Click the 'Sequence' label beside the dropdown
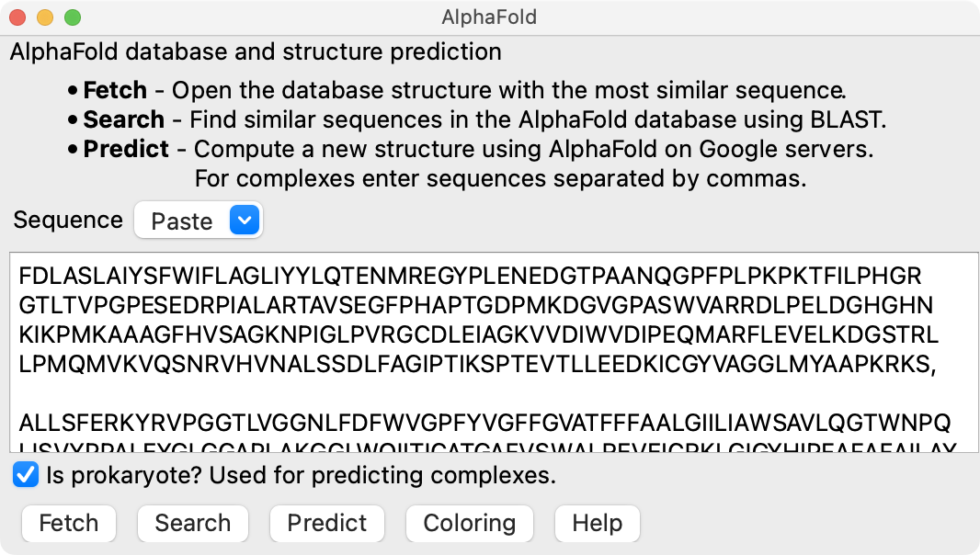The image size is (980, 555). pyautogui.click(x=68, y=221)
